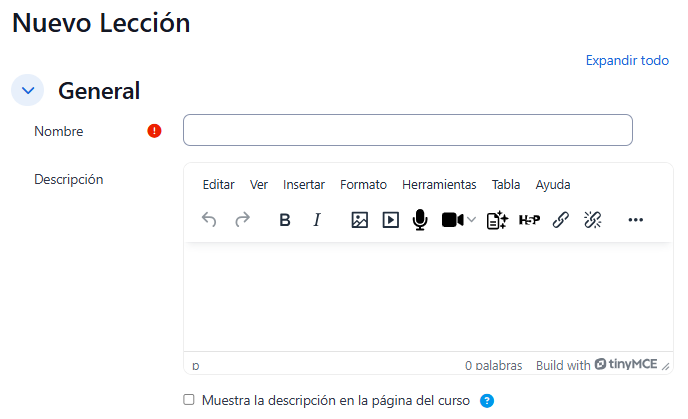This screenshot has height=419, width=688.
Task: Open the Formato menu
Action: tap(363, 185)
